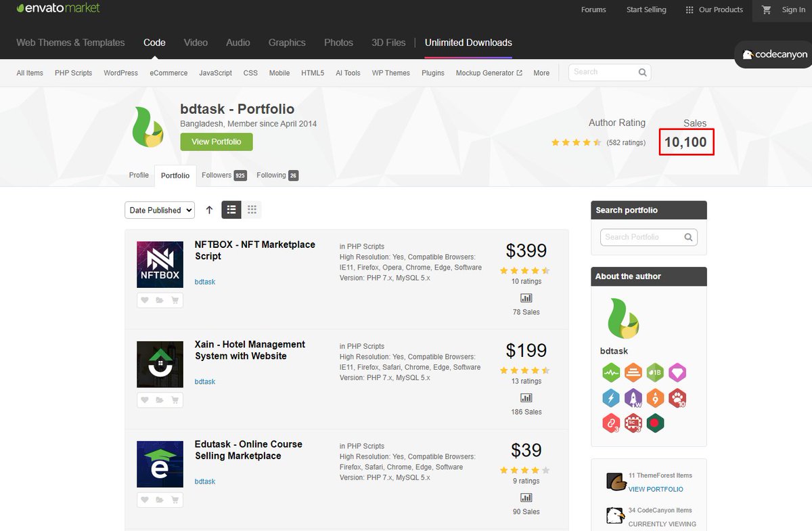Click the Sign In link
Viewport: 812px width, 531px height.
[793, 9]
